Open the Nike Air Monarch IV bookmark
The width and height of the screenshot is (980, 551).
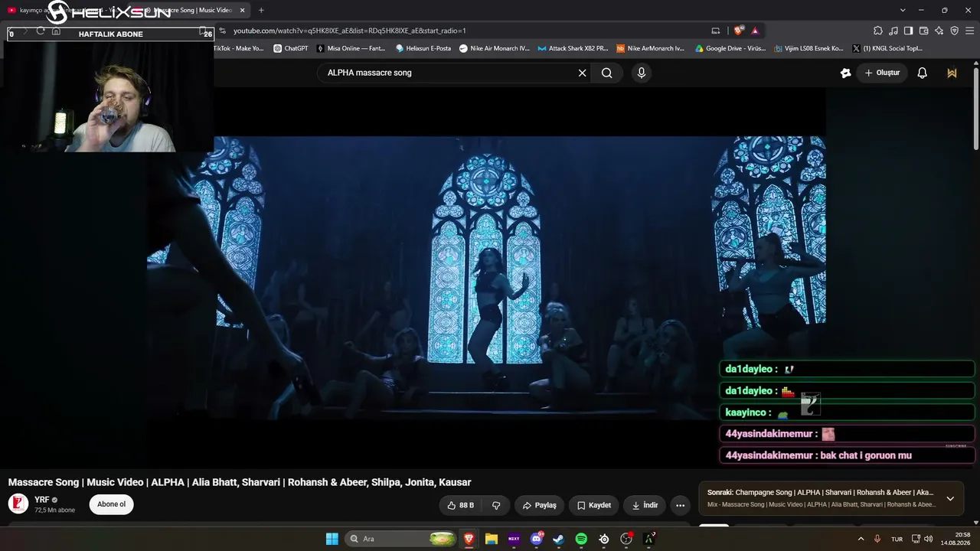coord(494,48)
